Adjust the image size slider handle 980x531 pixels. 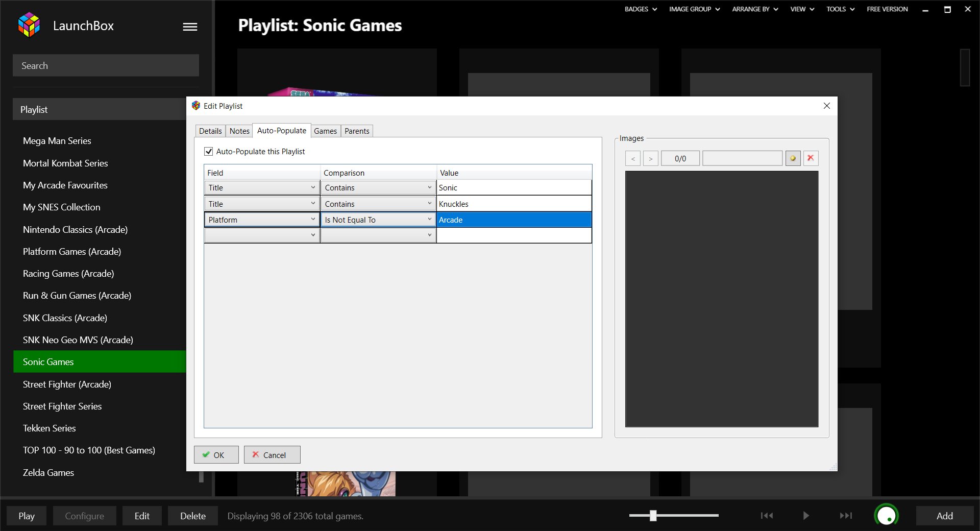click(653, 516)
